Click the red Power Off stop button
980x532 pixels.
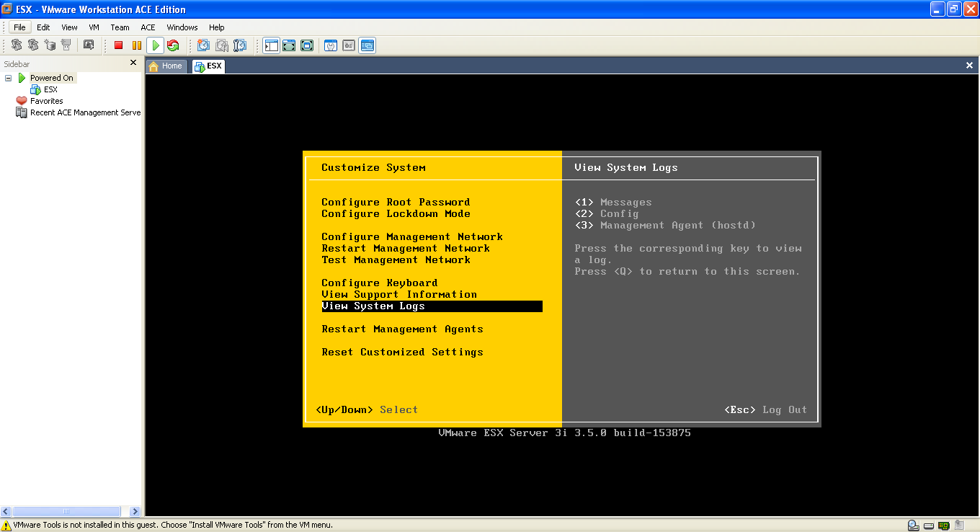119,45
